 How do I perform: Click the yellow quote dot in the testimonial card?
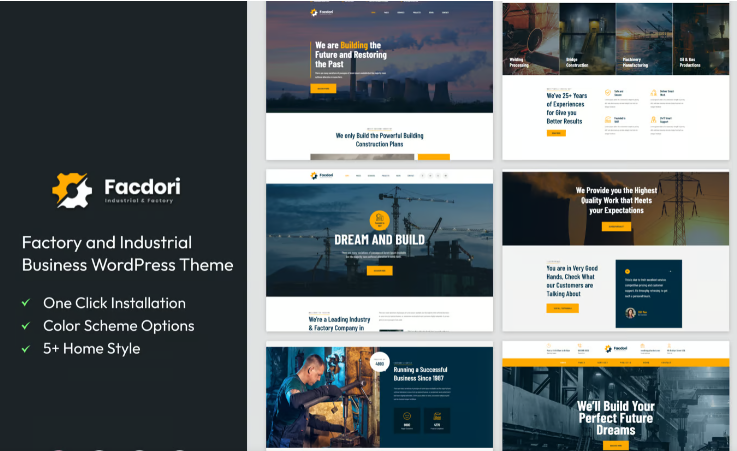[x=627, y=271]
